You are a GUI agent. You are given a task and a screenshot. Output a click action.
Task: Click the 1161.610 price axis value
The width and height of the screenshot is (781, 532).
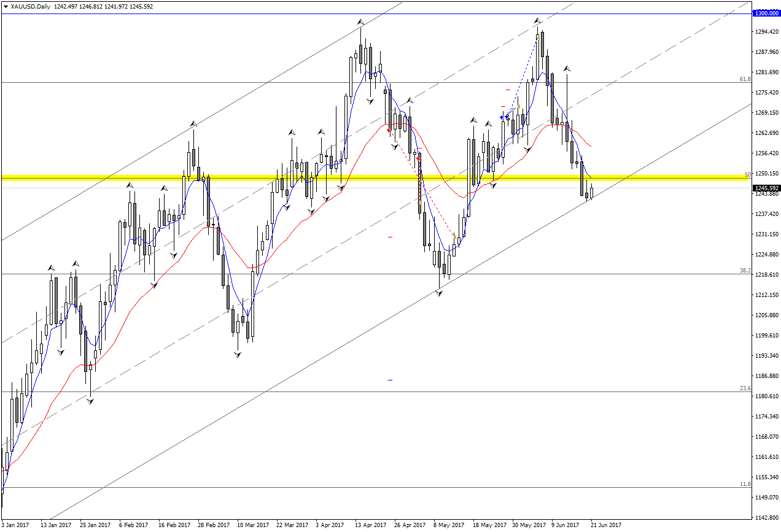tap(767, 457)
